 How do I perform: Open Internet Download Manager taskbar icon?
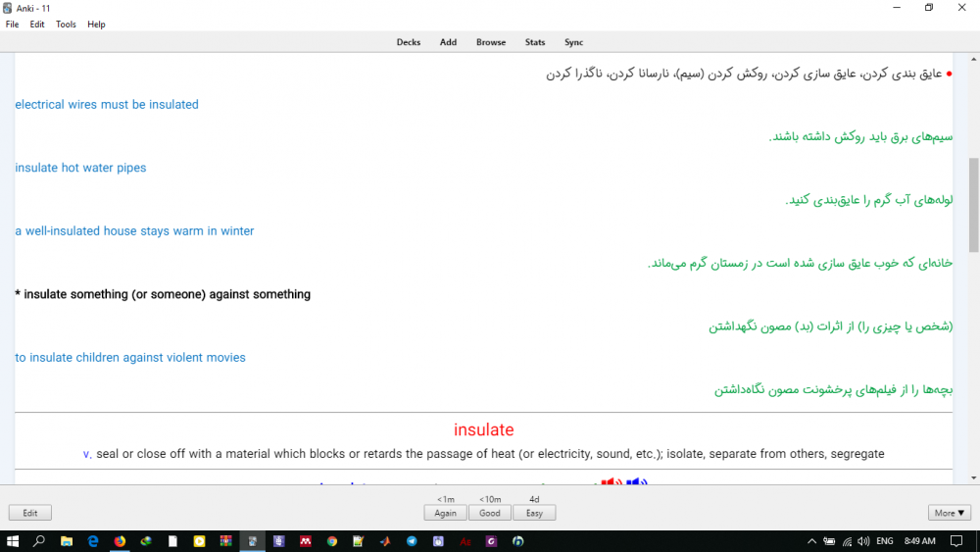(x=146, y=541)
